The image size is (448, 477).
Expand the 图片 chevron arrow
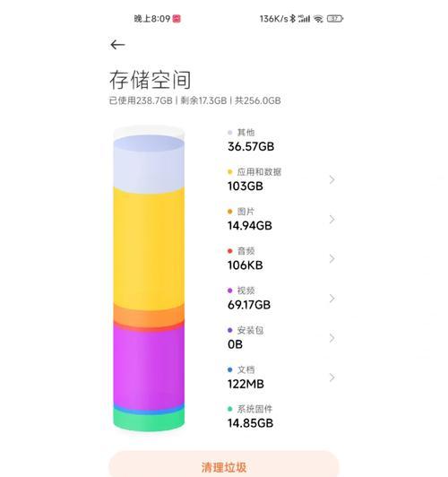coord(332,220)
